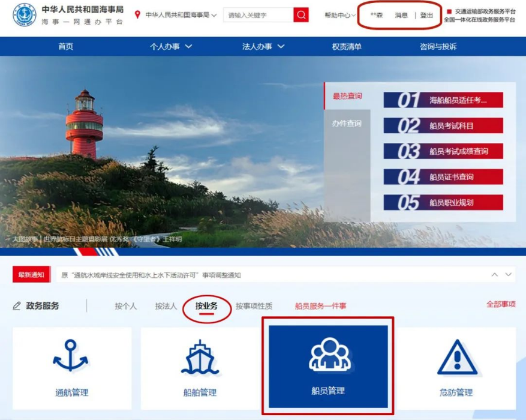Click the China MSA logo emblem

pyautogui.click(x=25, y=16)
